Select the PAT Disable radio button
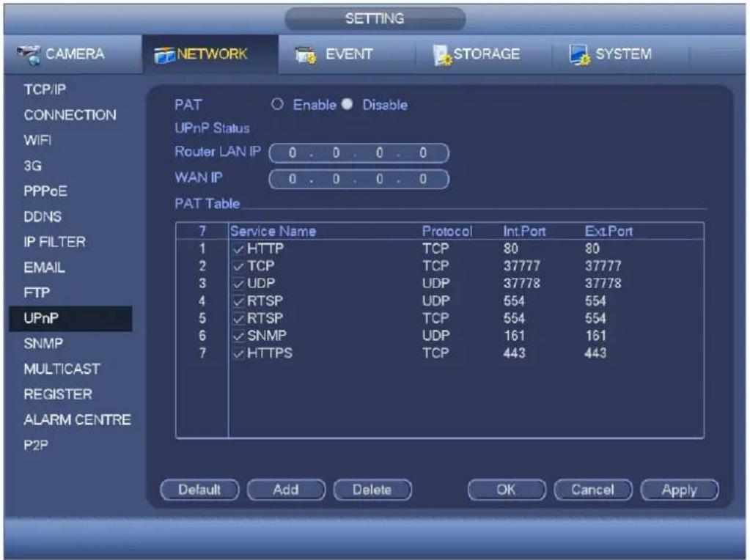The width and height of the screenshot is (750, 560). 348,104
